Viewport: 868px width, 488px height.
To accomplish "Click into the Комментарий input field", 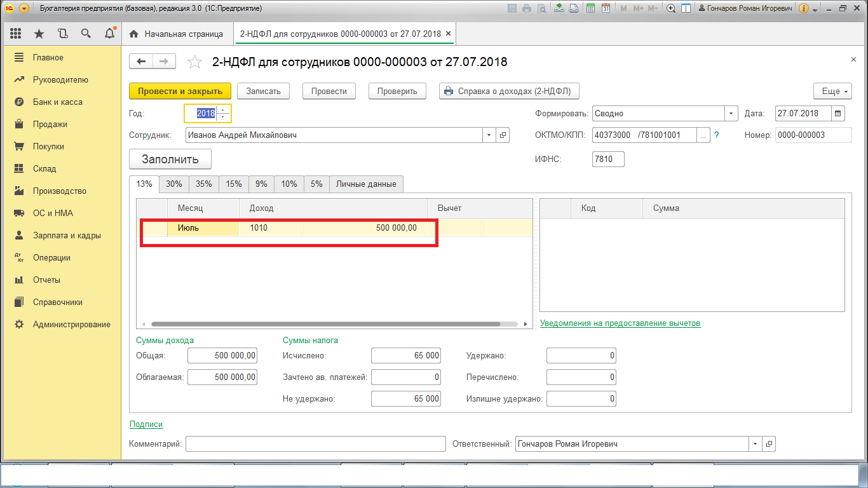I will click(316, 444).
